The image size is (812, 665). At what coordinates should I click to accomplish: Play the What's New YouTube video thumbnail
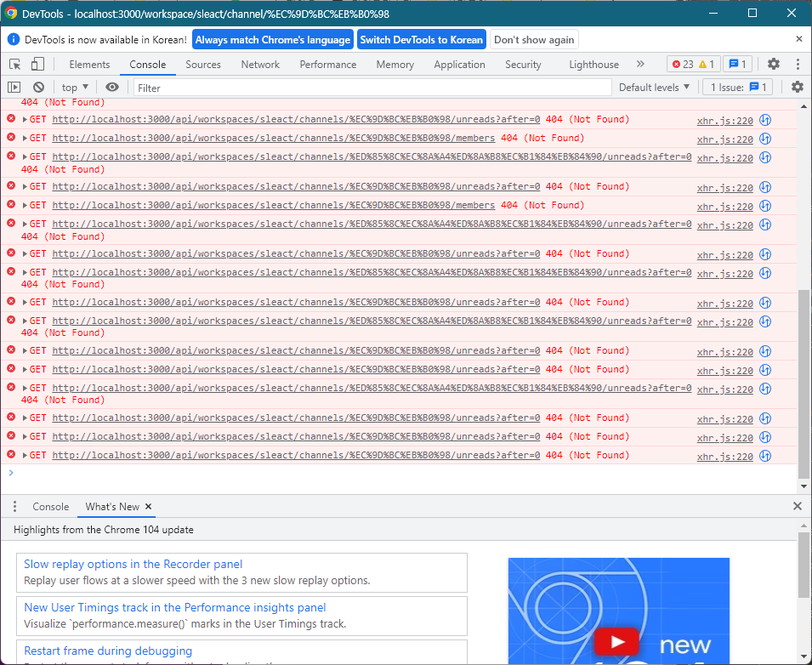[x=617, y=641]
